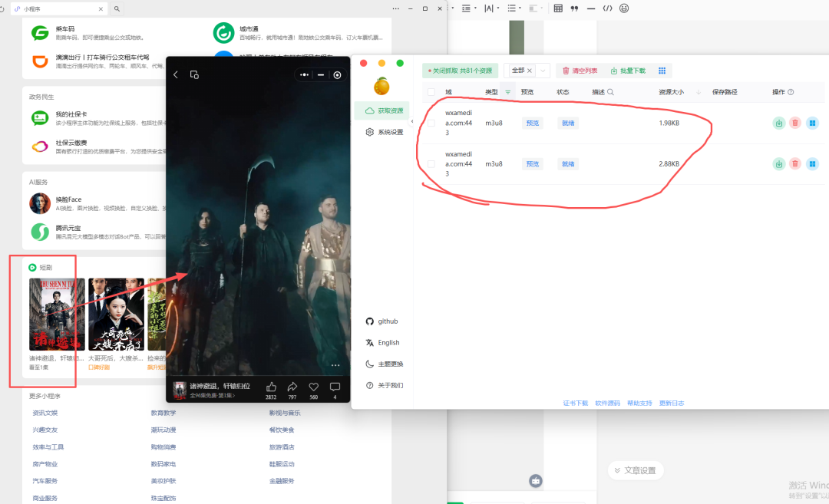Open comments via the speech bubble icon
Viewport: 829px width, 504px height.
tap(335, 387)
